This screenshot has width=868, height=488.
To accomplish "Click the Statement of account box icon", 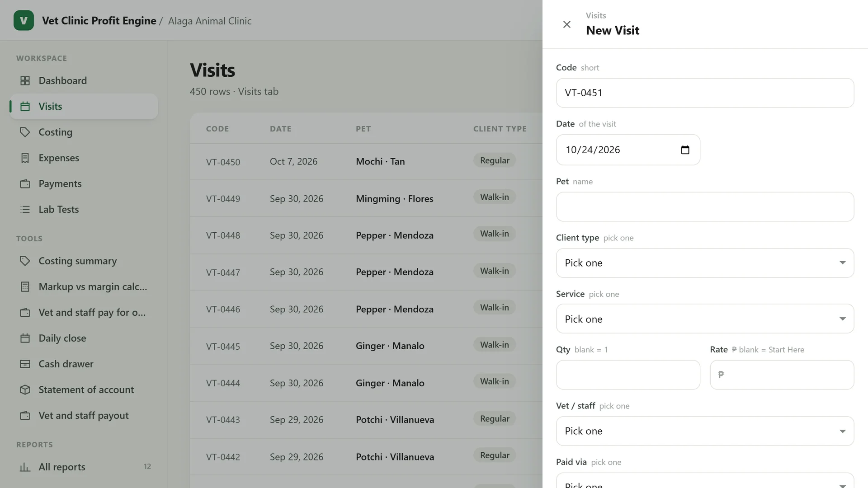I will point(25,389).
